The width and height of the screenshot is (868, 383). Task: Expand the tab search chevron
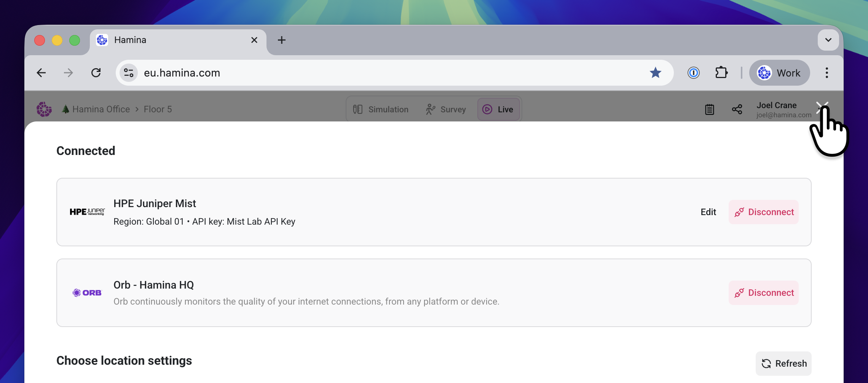pyautogui.click(x=828, y=40)
